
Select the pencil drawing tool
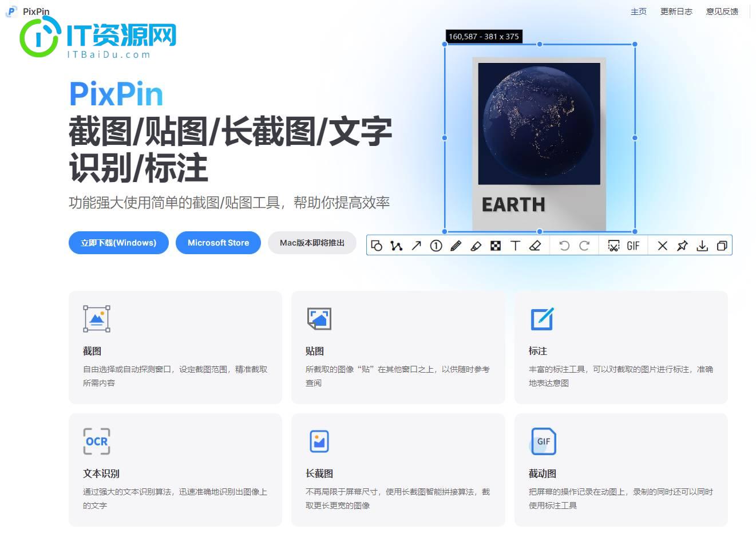click(456, 246)
